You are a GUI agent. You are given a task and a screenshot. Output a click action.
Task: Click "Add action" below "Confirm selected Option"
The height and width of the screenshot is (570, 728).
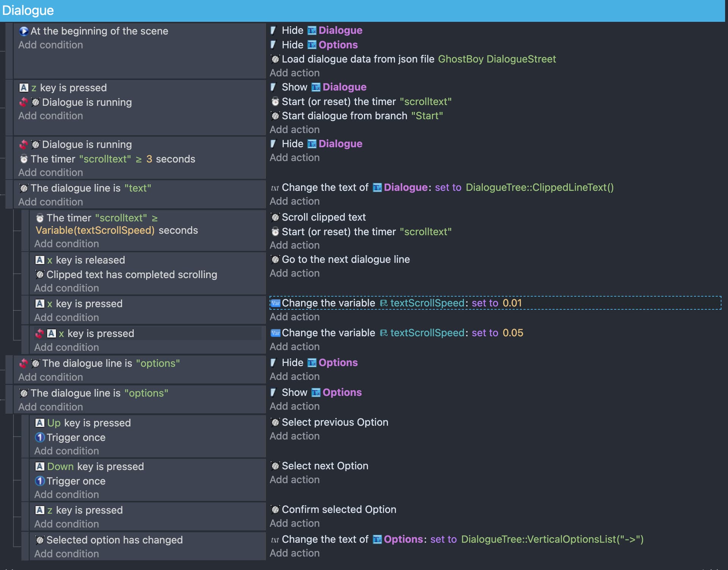(x=295, y=523)
